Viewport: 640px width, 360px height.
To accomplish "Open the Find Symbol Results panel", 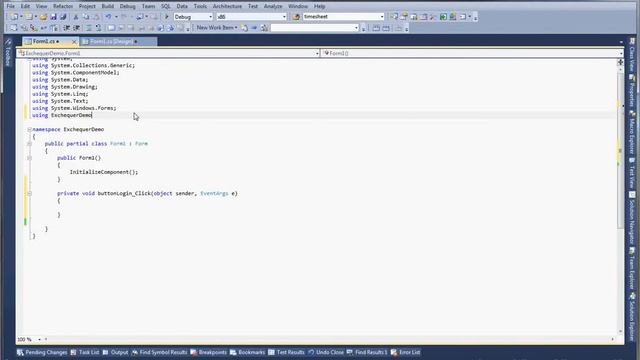I will pyautogui.click(x=159, y=352).
